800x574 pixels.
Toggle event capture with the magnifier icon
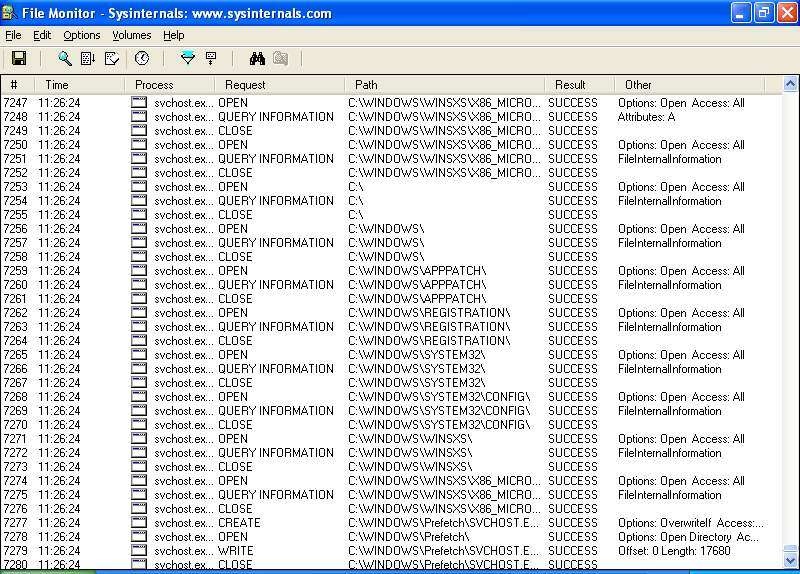(x=65, y=59)
